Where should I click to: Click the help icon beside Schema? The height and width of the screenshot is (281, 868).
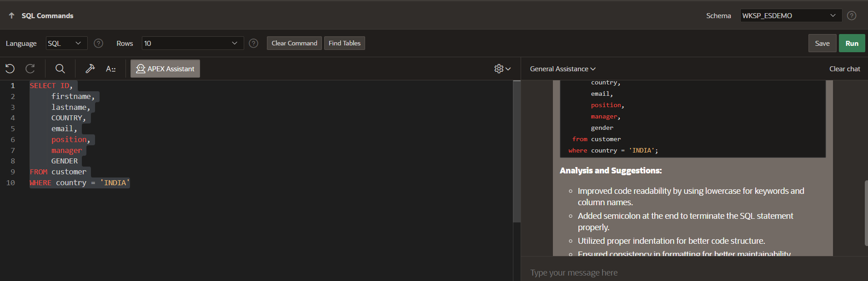tap(852, 15)
